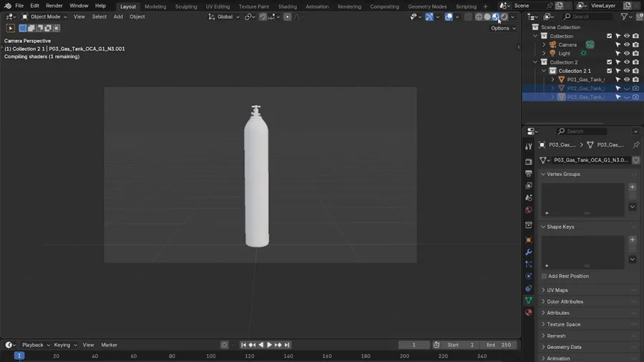The height and width of the screenshot is (362, 644).
Task: Open the Output properties tab
Action: (x=529, y=174)
